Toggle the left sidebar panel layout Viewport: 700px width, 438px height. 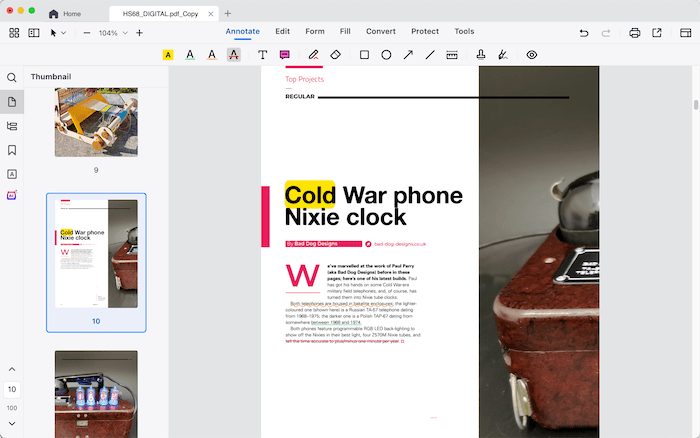[33, 33]
